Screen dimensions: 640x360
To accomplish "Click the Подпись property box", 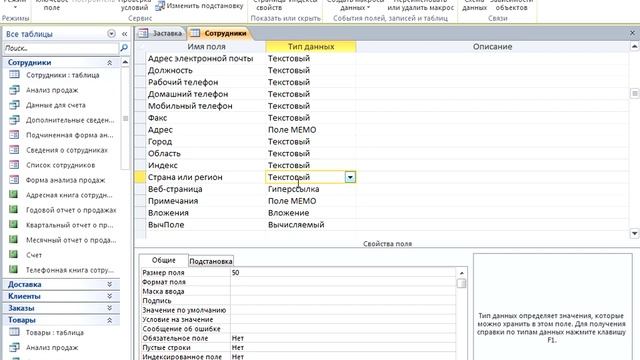I will pyautogui.click(x=343, y=301).
